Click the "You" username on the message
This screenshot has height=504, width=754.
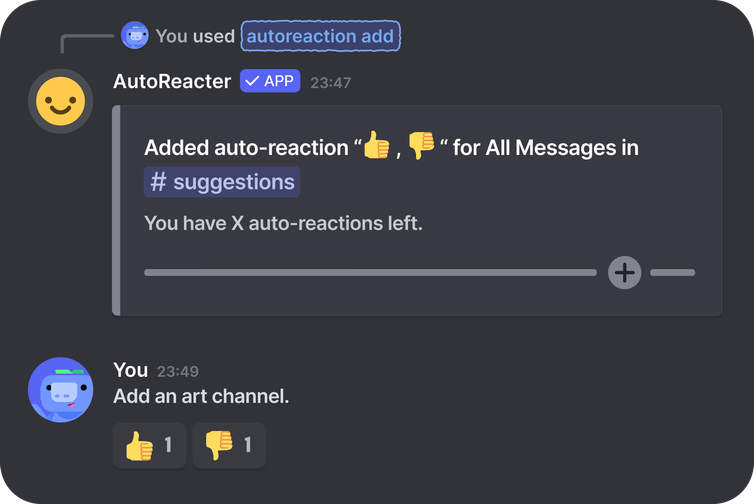coord(131,371)
